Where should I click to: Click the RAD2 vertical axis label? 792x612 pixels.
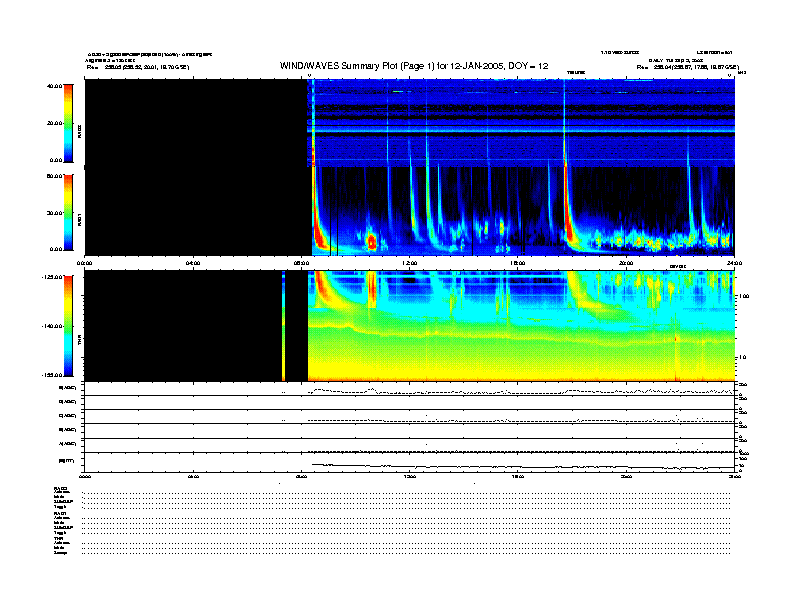pos(79,132)
